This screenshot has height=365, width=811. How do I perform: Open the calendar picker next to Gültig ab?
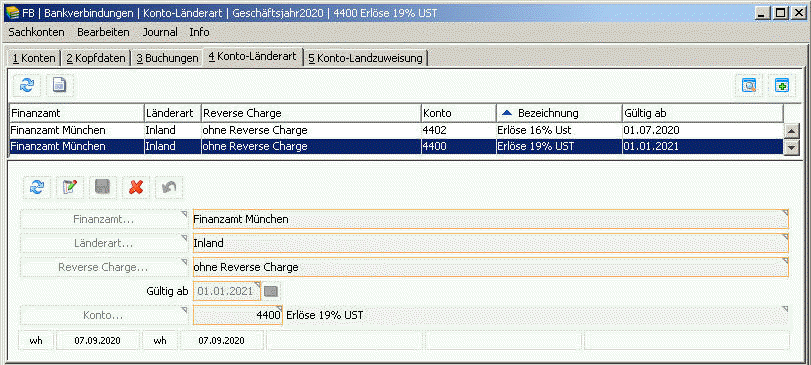(x=271, y=291)
